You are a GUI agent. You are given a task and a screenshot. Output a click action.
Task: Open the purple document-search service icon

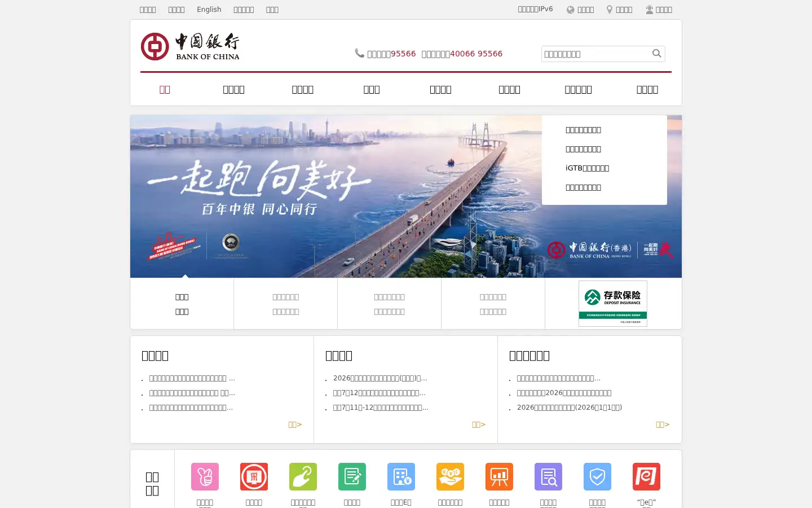click(548, 477)
